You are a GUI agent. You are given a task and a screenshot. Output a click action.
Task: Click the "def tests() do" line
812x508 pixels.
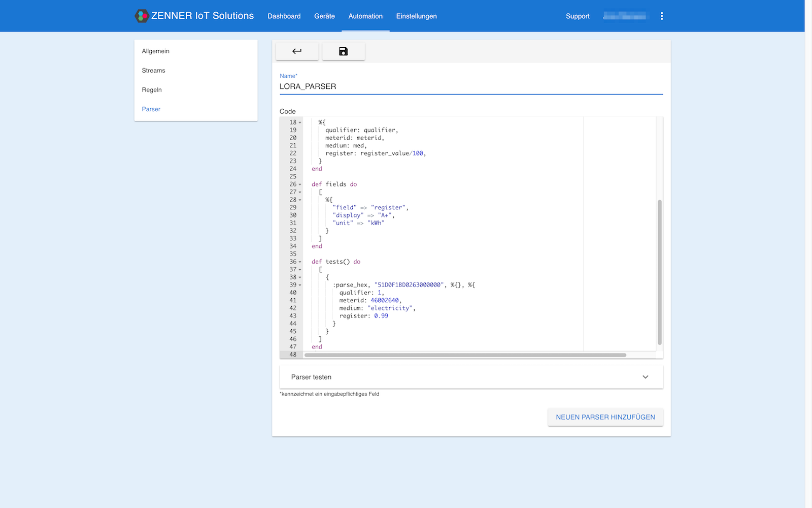pos(336,262)
